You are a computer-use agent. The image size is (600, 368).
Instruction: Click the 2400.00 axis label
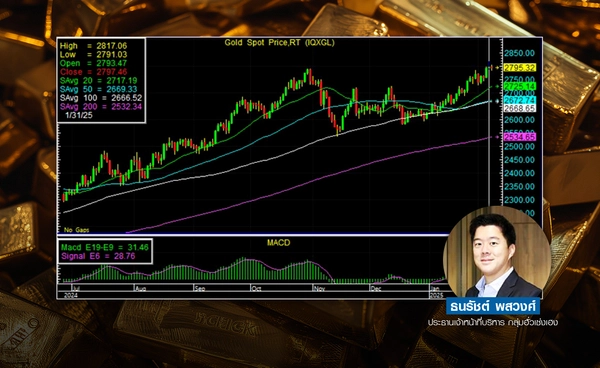point(519,174)
